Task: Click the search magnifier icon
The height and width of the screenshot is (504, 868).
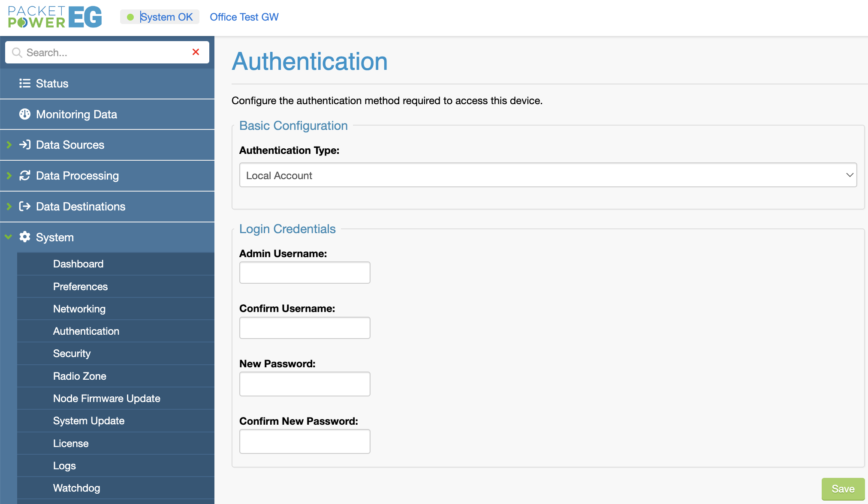Action: coord(17,52)
